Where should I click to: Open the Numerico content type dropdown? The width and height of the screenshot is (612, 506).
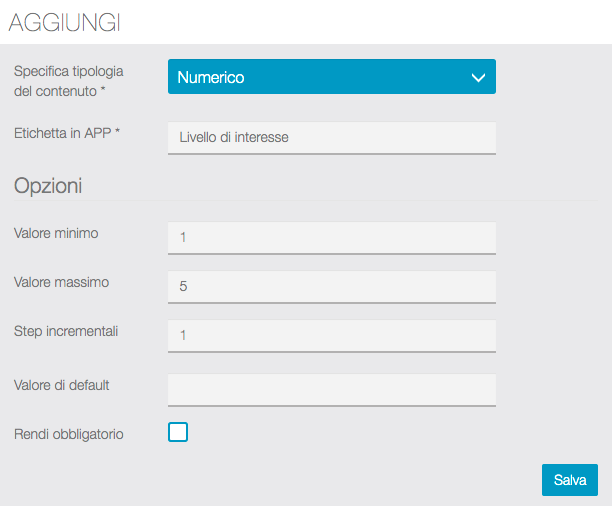pyautogui.click(x=331, y=77)
